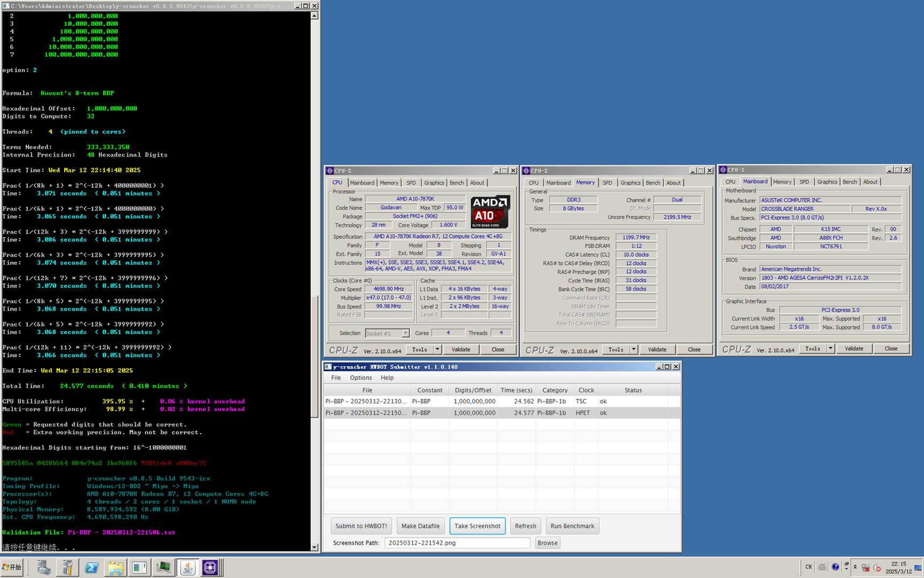Open the Options menu in HWBOT Submitter

[361, 378]
